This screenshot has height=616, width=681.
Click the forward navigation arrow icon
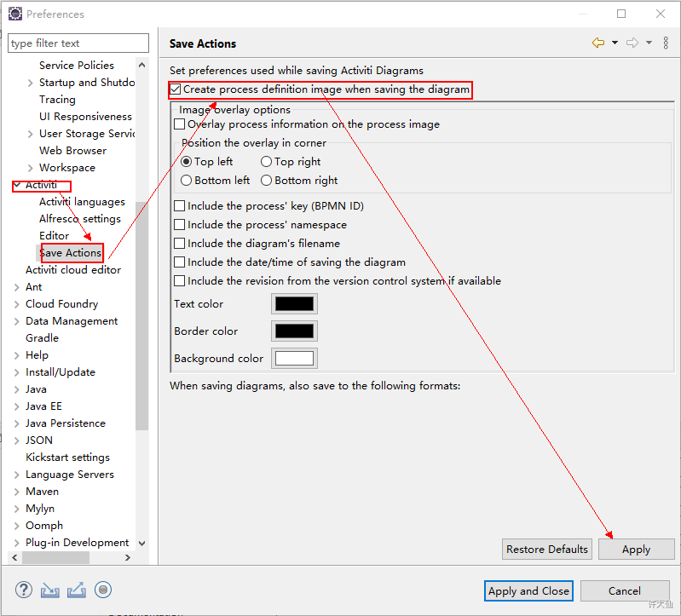tap(632, 43)
